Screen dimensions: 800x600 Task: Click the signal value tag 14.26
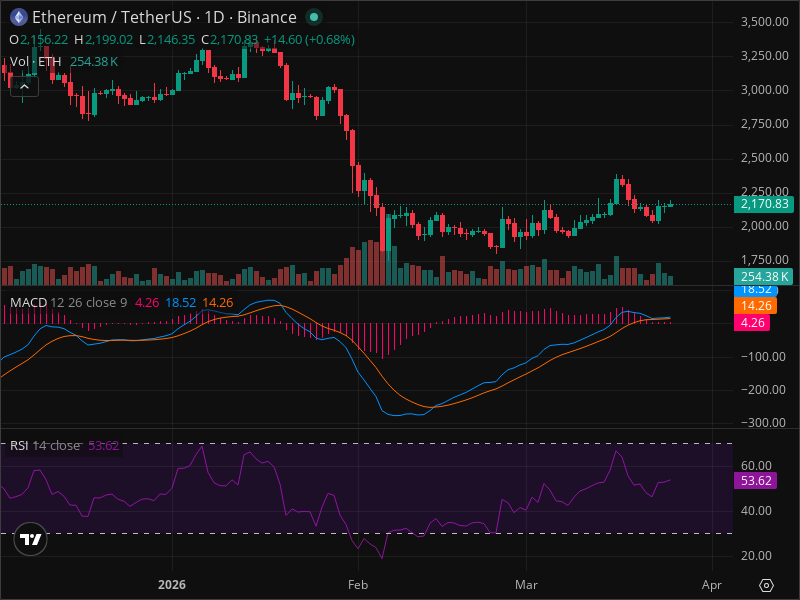pos(755,306)
